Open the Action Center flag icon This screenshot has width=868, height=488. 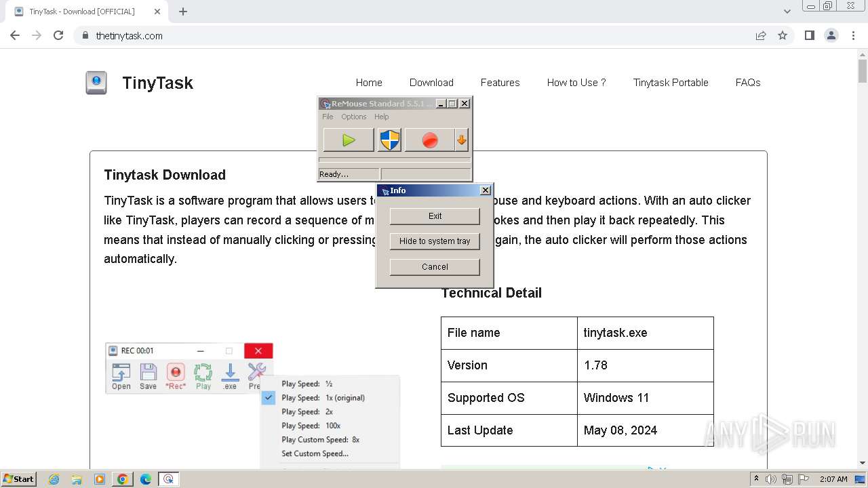(804, 479)
